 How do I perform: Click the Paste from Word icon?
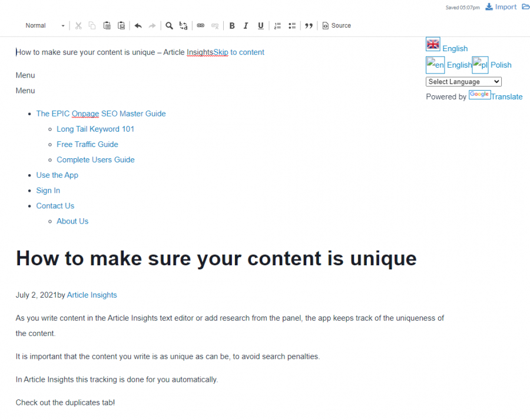tap(121, 26)
